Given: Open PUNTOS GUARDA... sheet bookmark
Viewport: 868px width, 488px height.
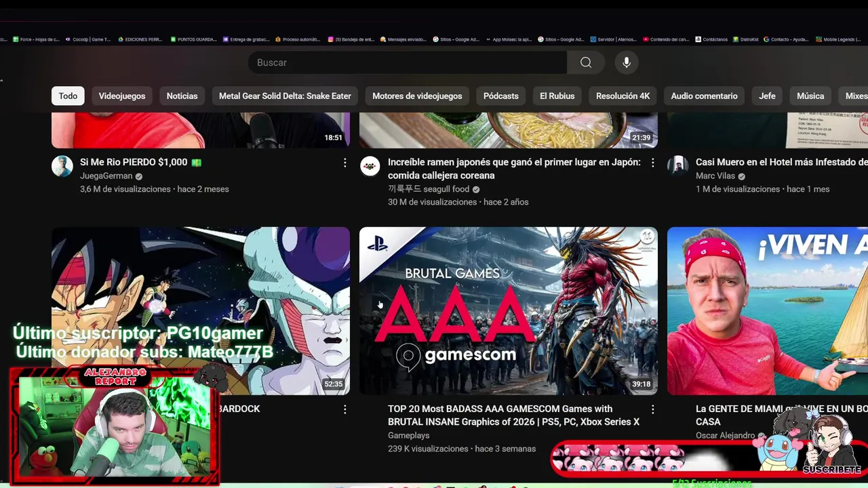Looking at the screenshot, I should pos(193,39).
